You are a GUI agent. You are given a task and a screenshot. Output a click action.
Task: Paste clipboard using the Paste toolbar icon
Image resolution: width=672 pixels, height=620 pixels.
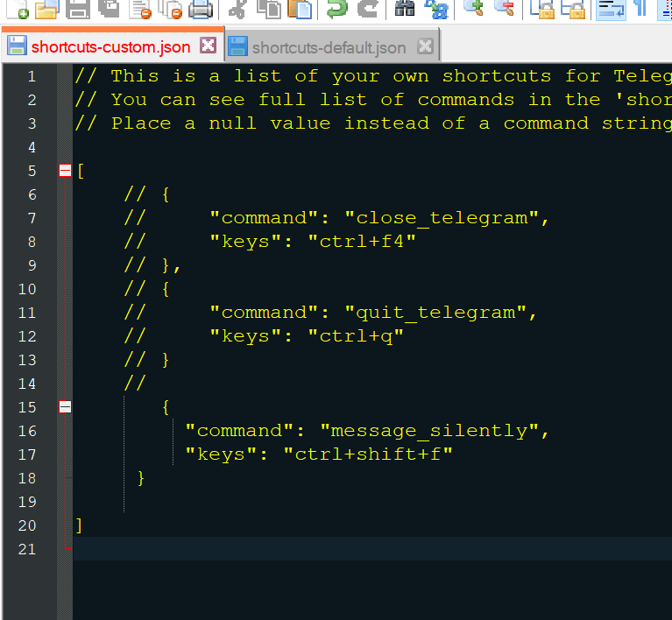300,9
